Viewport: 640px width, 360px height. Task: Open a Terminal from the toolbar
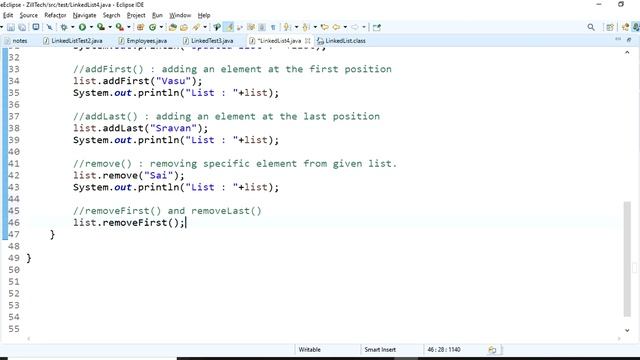(x=36, y=27)
